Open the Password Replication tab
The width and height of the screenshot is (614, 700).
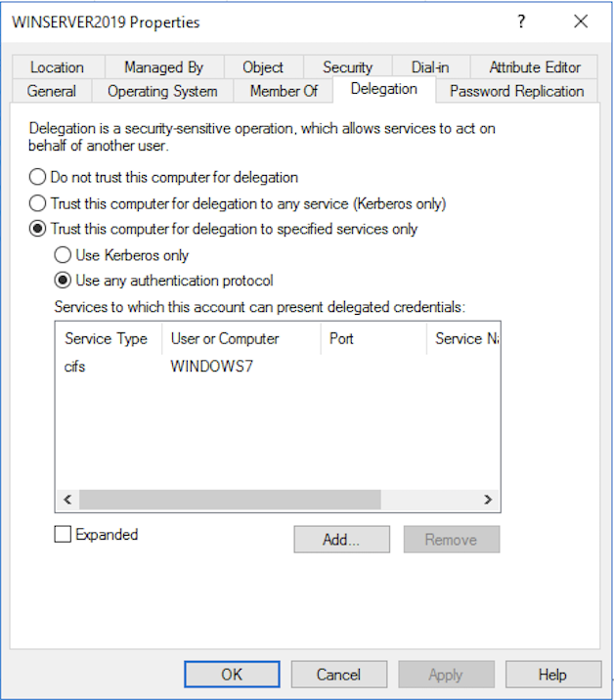516,91
